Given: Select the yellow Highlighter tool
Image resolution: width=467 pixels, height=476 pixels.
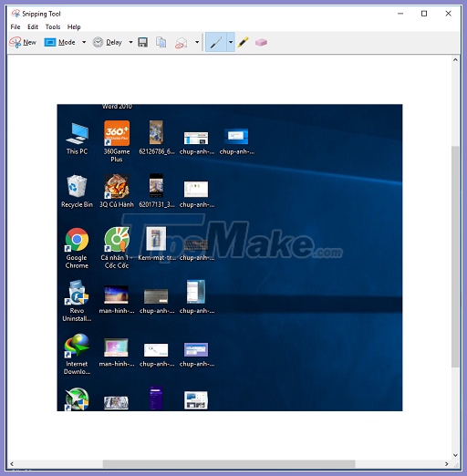Looking at the screenshot, I should point(244,42).
